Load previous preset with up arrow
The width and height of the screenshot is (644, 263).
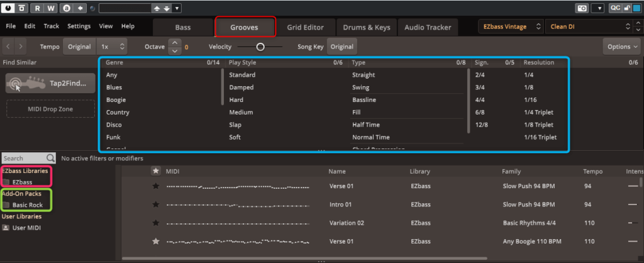pos(157,8)
